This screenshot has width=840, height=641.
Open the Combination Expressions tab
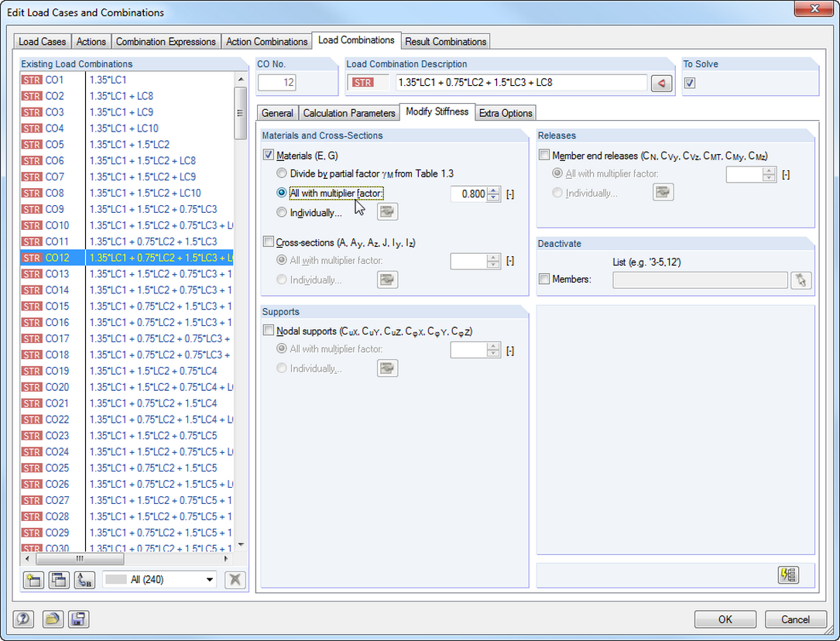(x=166, y=42)
